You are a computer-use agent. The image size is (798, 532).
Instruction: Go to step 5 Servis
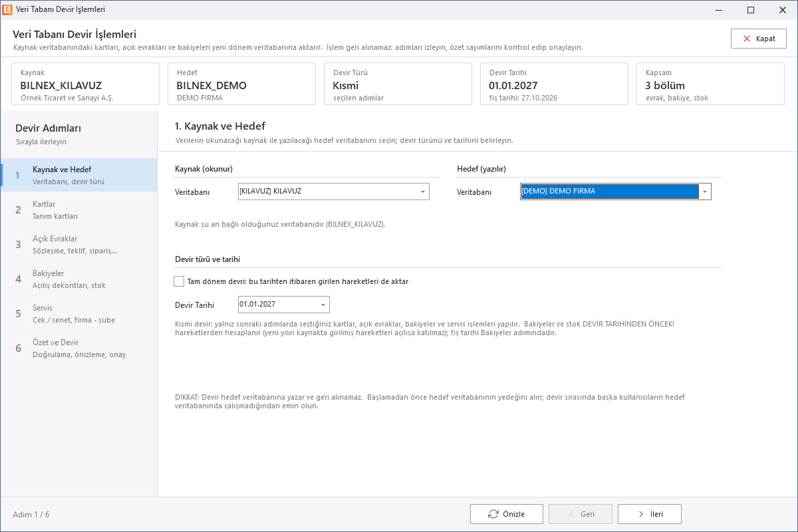(78, 313)
